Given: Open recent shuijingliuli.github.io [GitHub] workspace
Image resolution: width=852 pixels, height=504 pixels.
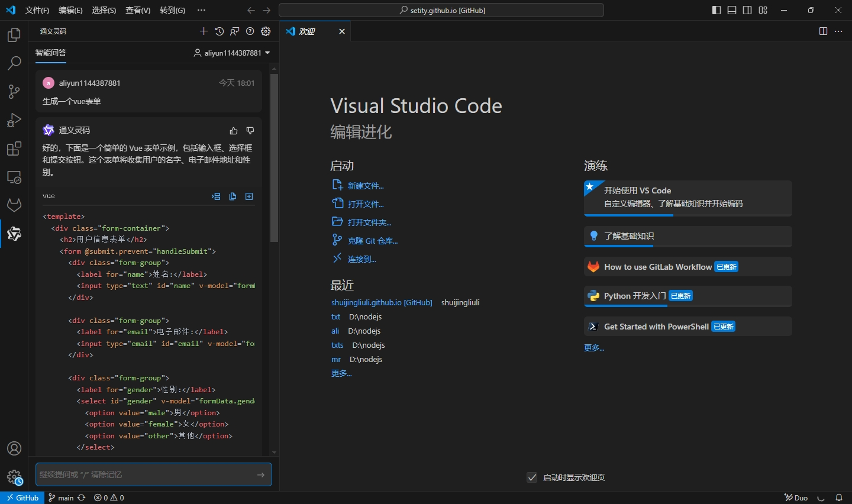Looking at the screenshot, I should pos(382,302).
